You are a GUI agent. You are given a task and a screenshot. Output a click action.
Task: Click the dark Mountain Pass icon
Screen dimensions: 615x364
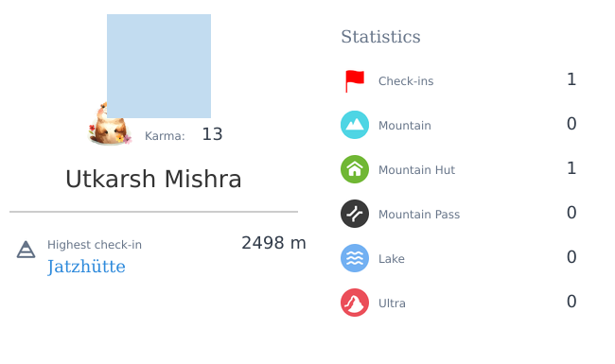click(355, 214)
